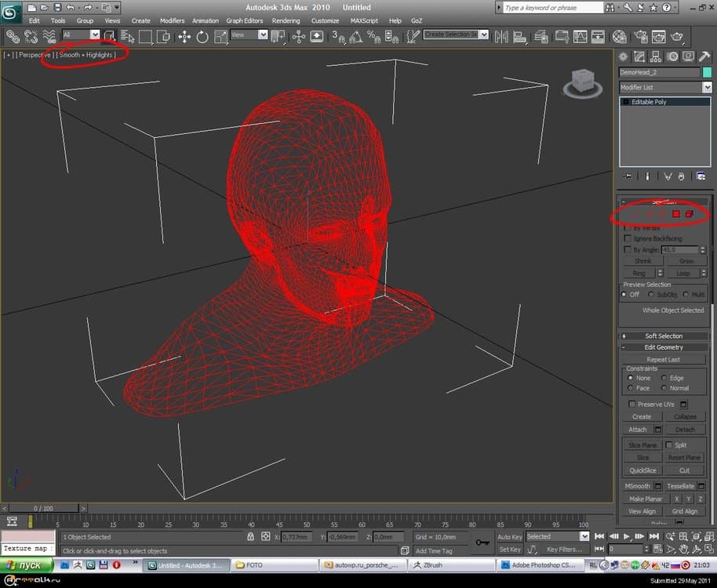
Task: Expand the Soft Selection rollout
Action: coord(664,336)
